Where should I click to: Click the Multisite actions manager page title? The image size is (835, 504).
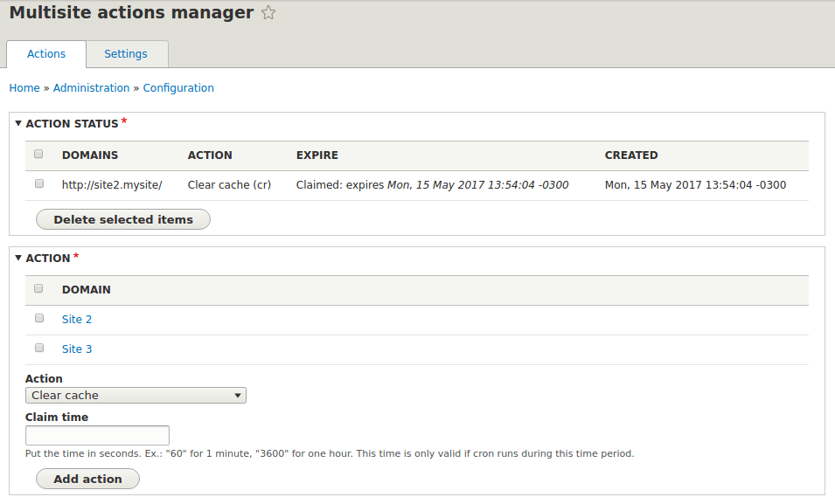point(131,12)
